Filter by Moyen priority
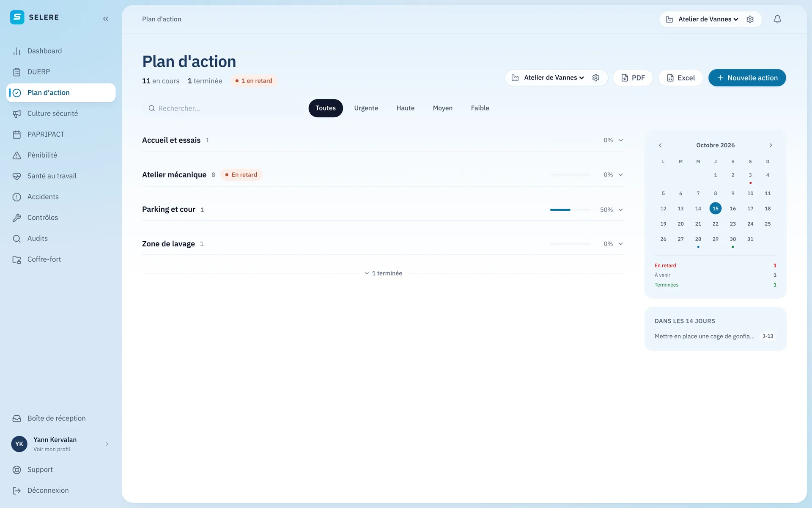Viewport: 812px width, 508px height. [x=443, y=108]
